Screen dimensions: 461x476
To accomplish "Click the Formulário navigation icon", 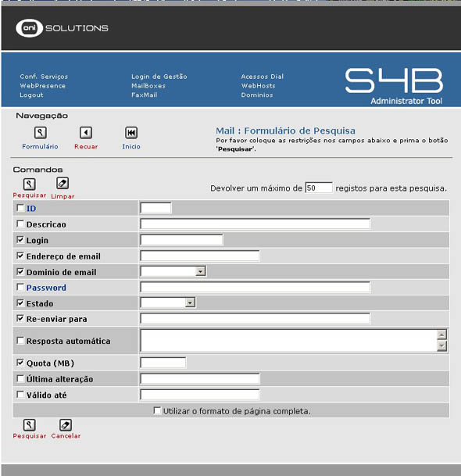I will click(x=41, y=133).
